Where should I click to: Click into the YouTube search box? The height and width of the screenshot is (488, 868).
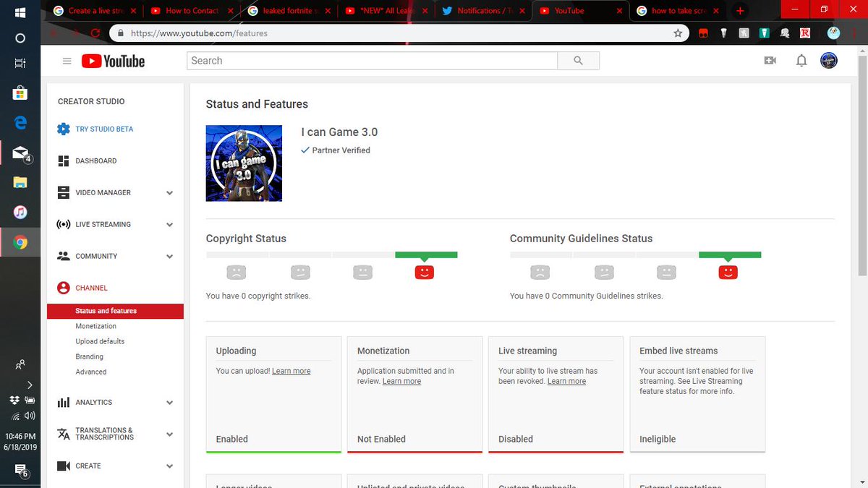(372, 61)
